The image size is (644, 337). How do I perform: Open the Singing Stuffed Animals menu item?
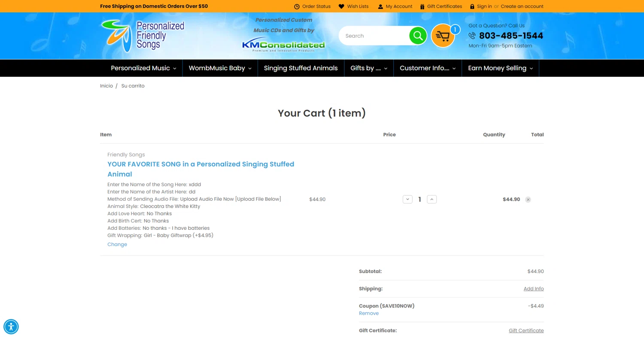(x=301, y=68)
